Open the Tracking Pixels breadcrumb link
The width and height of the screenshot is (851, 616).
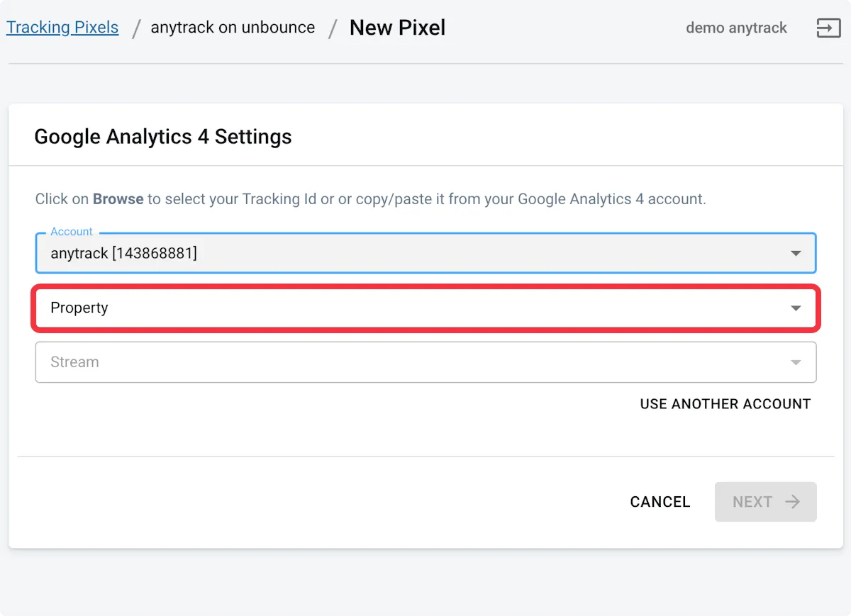click(62, 28)
